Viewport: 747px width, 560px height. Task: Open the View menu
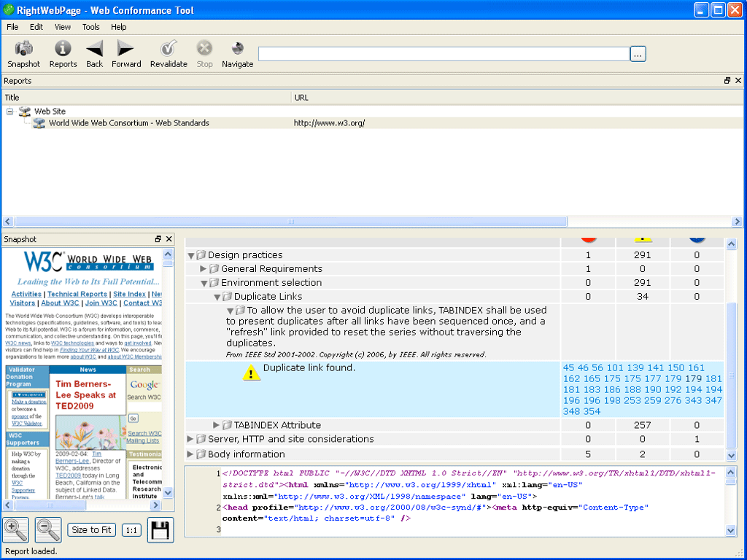click(x=63, y=27)
